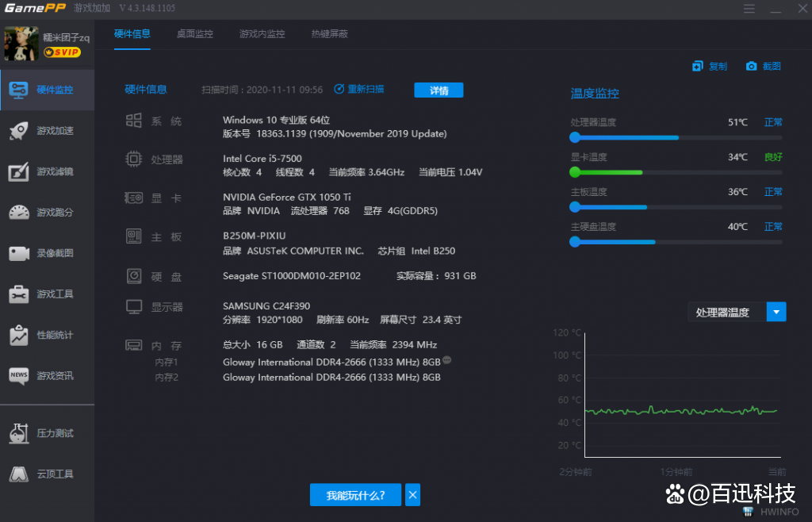Click the 主板温度 slider handle
The width and height of the screenshot is (812, 522).
(575, 207)
